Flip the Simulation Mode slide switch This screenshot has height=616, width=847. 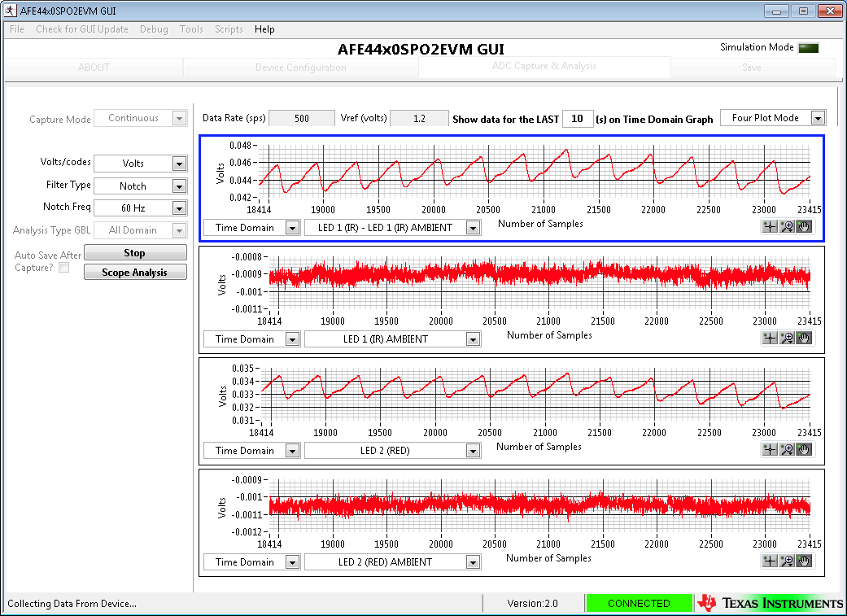pos(808,48)
